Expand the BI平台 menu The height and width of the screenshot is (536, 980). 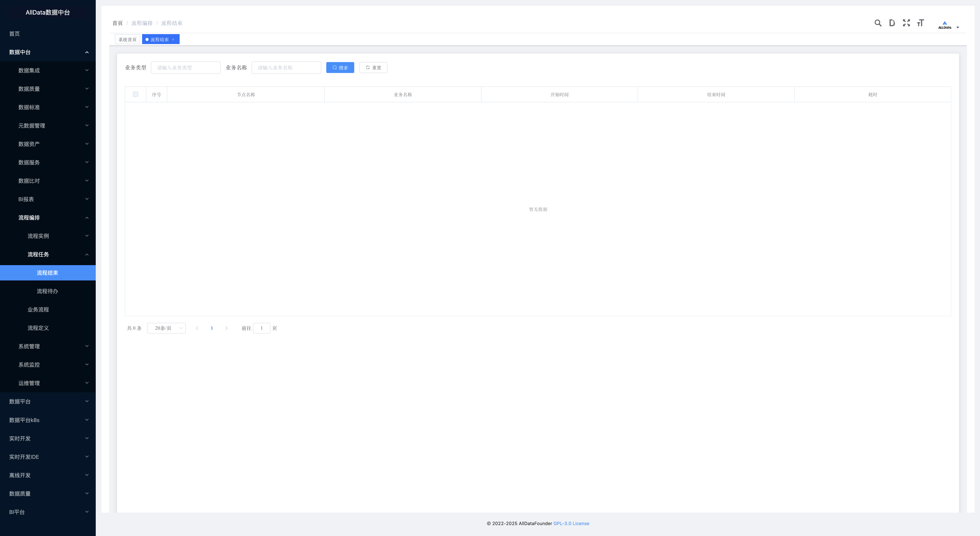(x=48, y=512)
